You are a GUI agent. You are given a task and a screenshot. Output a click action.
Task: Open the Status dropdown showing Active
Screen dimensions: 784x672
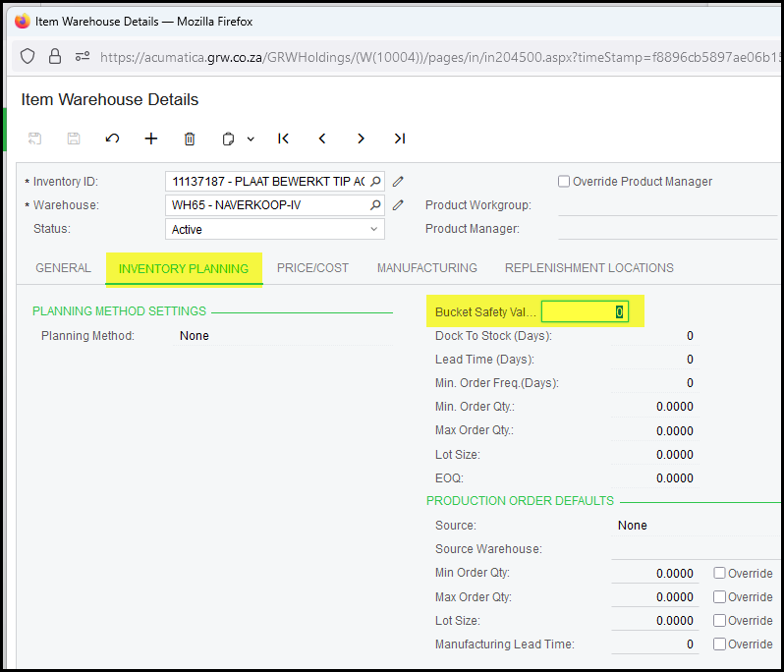[275, 229]
